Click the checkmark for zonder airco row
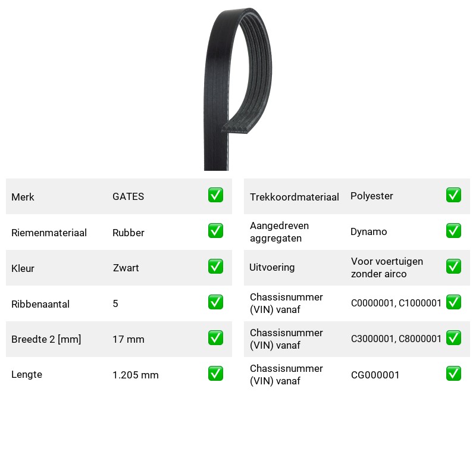This screenshot has width=476, height=476. 453,266
